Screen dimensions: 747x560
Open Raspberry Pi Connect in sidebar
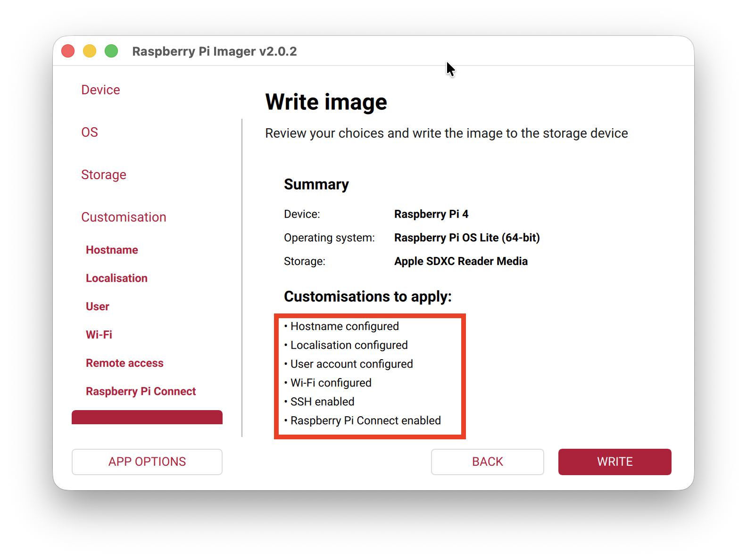click(141, 391)
